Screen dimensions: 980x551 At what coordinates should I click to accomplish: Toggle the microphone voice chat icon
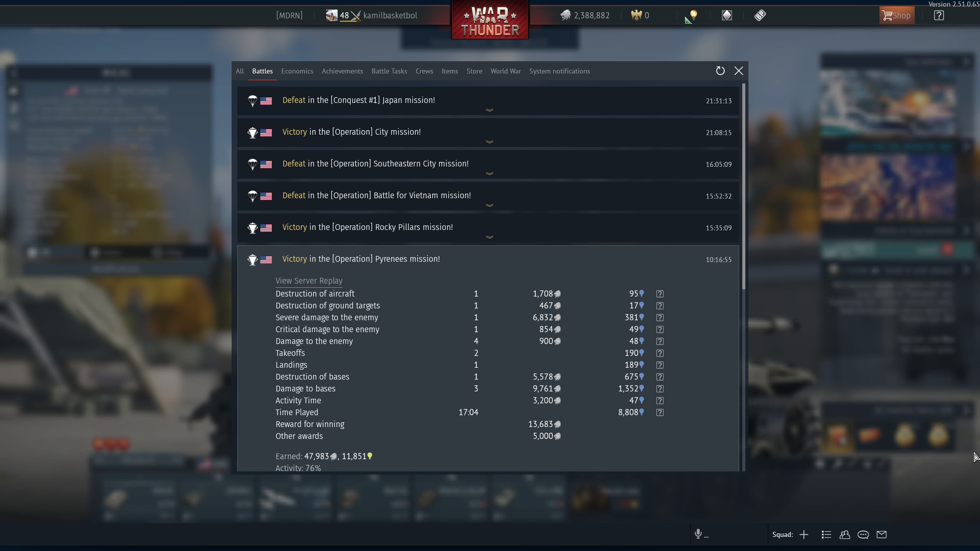698,534
